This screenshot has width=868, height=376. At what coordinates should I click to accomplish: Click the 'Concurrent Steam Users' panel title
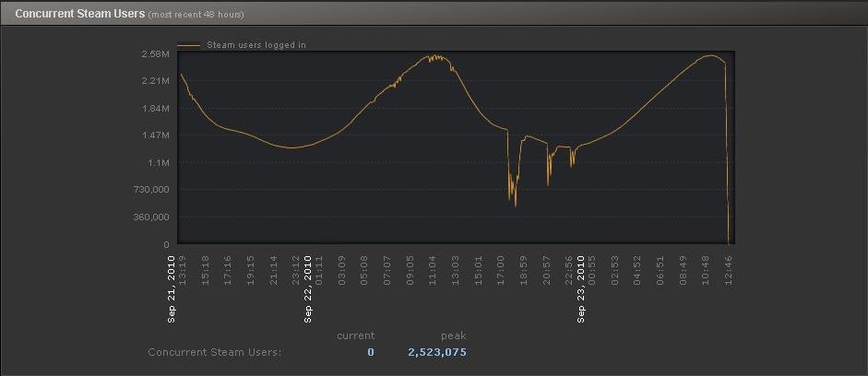80,13
